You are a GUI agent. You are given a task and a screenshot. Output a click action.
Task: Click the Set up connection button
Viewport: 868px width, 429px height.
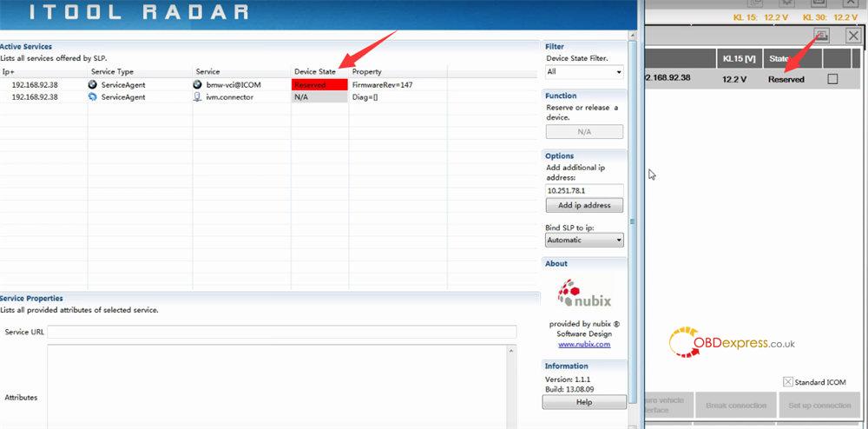(x=819, y=406)
